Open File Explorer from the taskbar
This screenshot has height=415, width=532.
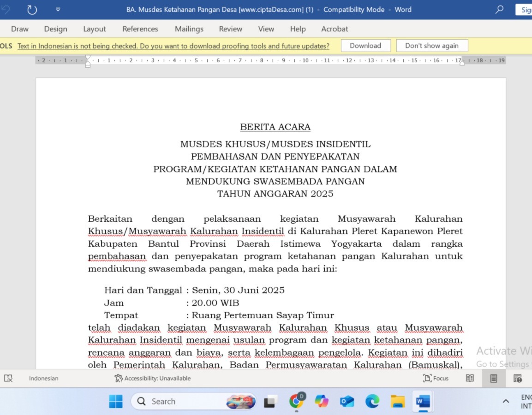[398, 402]
